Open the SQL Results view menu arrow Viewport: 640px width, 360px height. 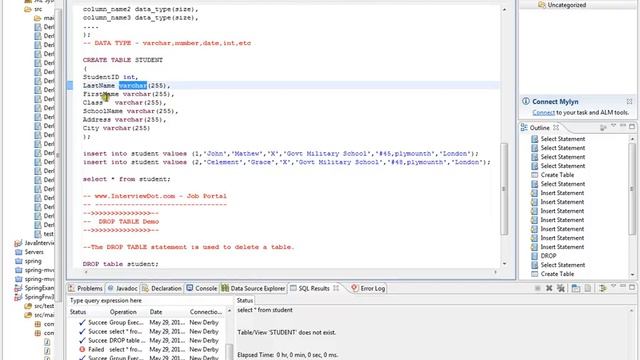(x=613, y=287)
